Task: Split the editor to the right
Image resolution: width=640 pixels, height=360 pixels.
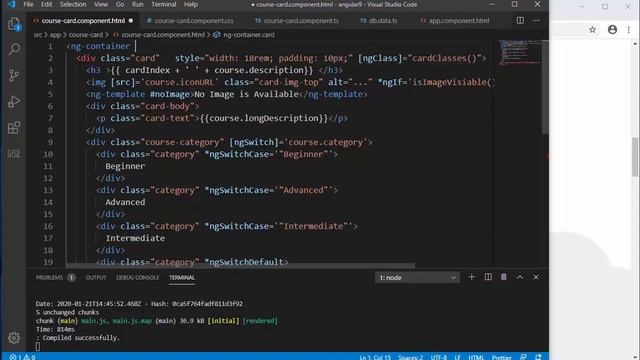Action: [x=520, y=20]
